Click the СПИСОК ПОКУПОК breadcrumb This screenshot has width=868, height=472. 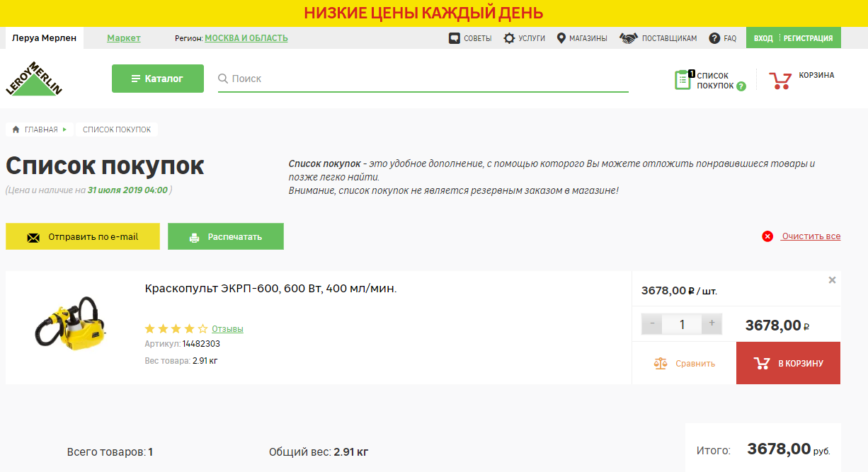117,129
